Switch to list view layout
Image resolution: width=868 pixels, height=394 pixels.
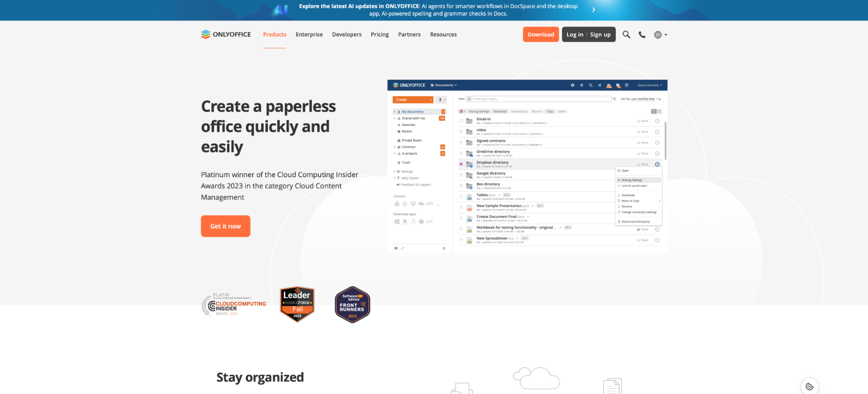pos(659,111)
